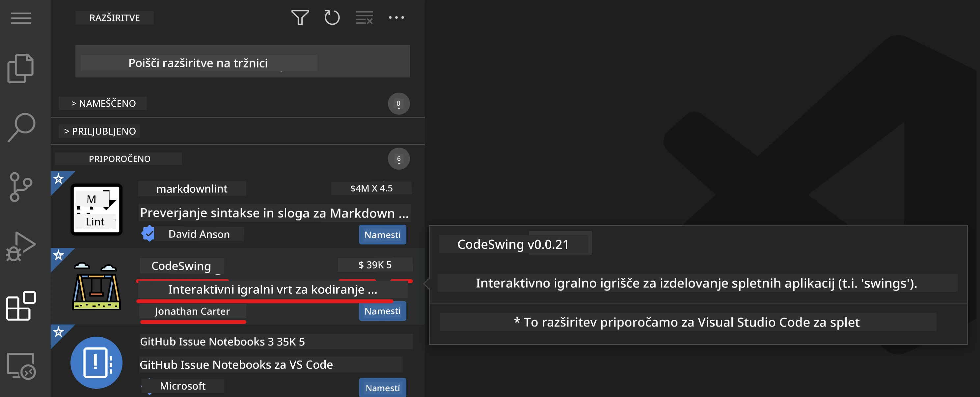The width and height of the screenshot is (980, 397).
Task: Focus the marketplace extension search box
Action: [x=242, y=62]
